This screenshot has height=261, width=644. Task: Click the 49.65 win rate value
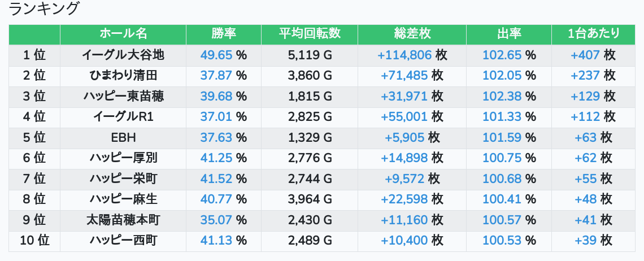(x=216, y=55)
